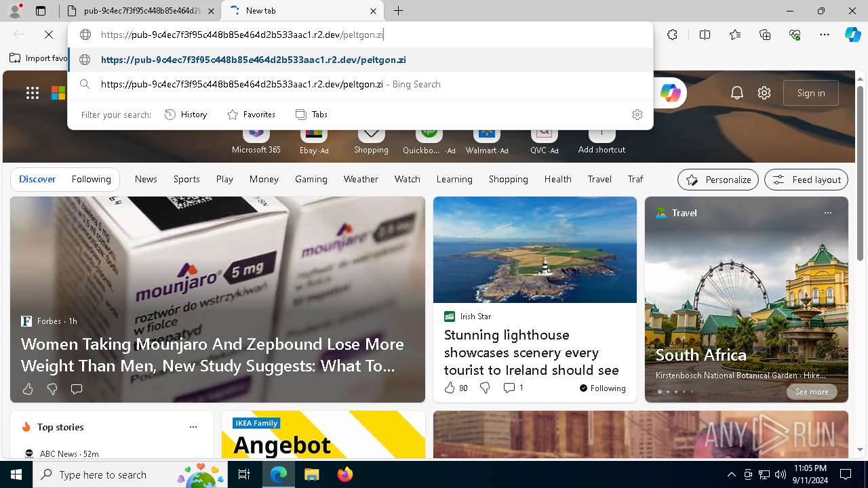Click See more on the South Africa card
The width and height of the screenshot is (868, 488).
pyautogui.click(x=812, y=392)
